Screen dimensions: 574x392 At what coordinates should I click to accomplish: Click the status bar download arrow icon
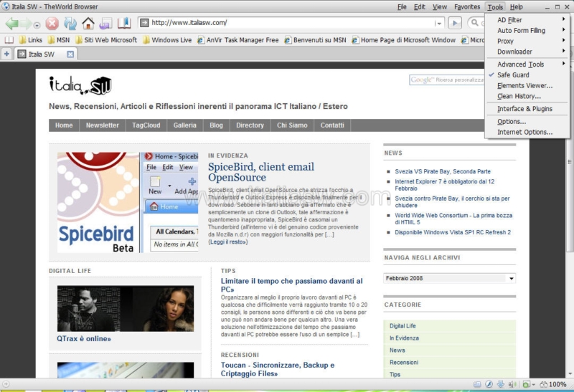(500, 384)
